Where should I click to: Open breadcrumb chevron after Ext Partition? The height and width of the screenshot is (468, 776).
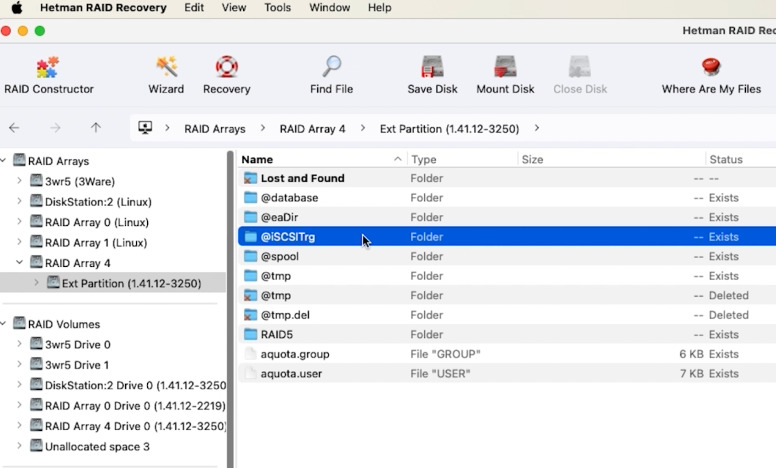537,128
